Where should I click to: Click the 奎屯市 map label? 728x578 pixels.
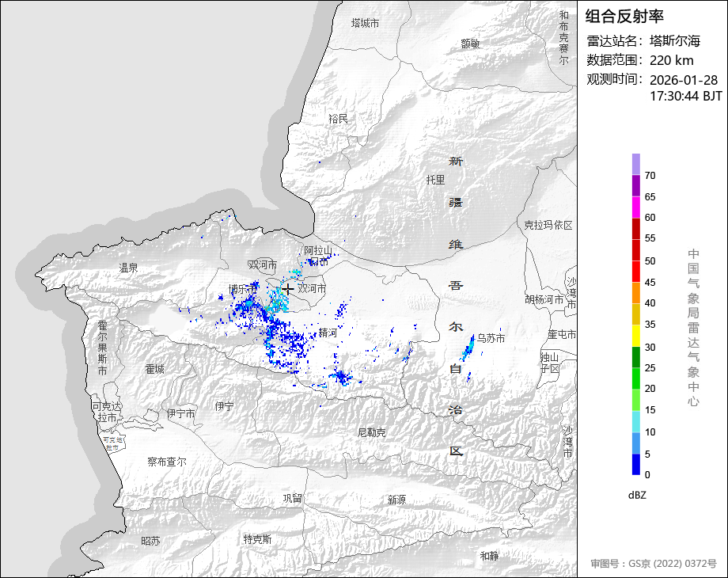coord(562,334)
